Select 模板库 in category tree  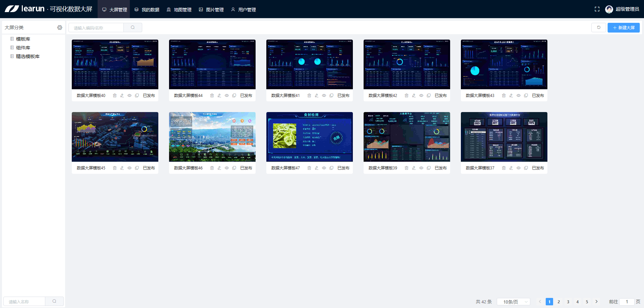click(x=23, y=39)
